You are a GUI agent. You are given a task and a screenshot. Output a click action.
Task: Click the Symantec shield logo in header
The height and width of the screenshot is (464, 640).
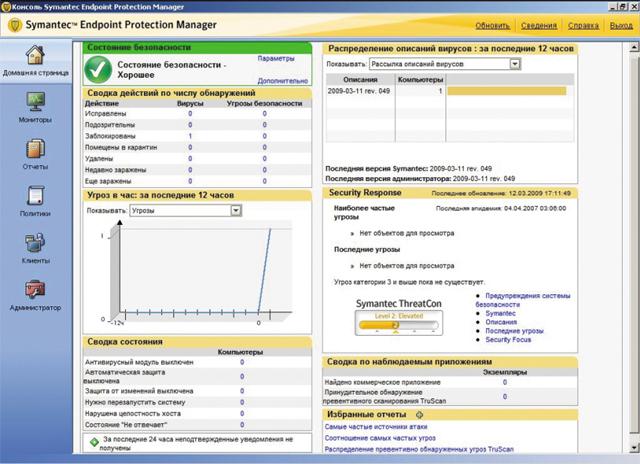[15, 25]
